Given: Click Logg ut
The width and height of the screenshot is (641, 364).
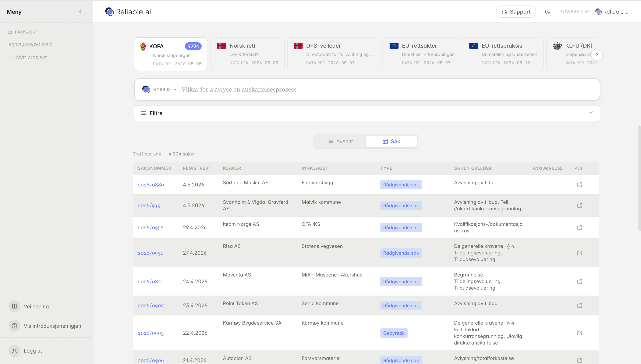Looking at the screenshot, I should pos(25,351).
